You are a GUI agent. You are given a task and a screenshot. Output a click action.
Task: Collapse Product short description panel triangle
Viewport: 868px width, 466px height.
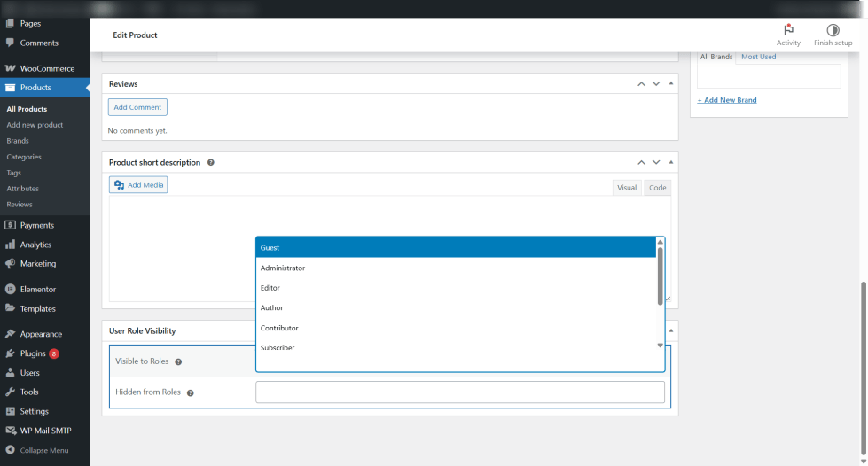point(671,162)
